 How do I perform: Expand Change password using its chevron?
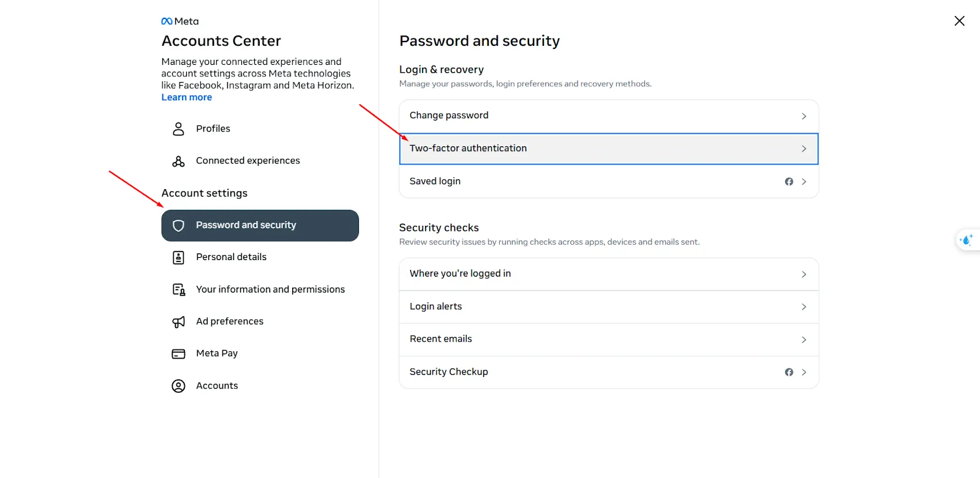804,116
